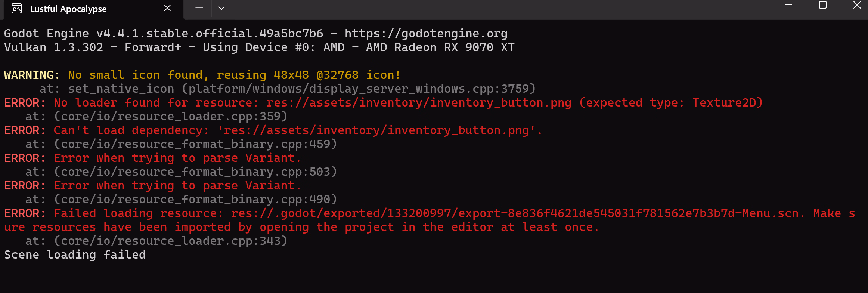
Task: Open a new tab with plus icon
Action: [199, 8]
